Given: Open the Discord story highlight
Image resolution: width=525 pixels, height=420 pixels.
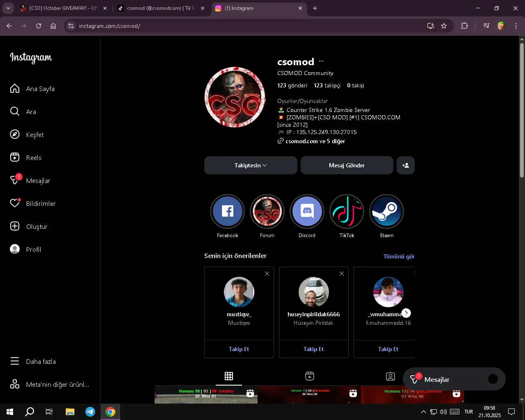Looking at the screenshot, I should click(x=307, y=212).
